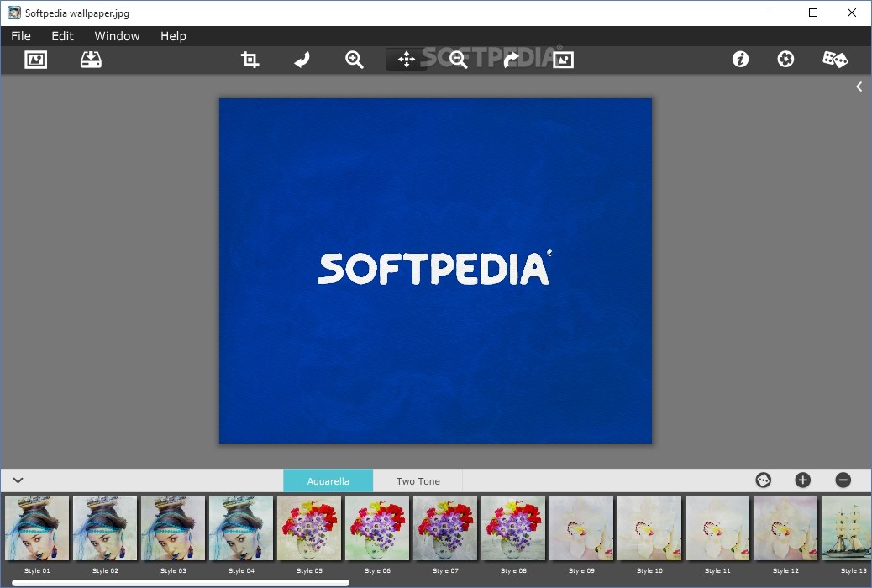Select the Move/Pan tool
Screen dimensions: 872x588
(407, 60)
